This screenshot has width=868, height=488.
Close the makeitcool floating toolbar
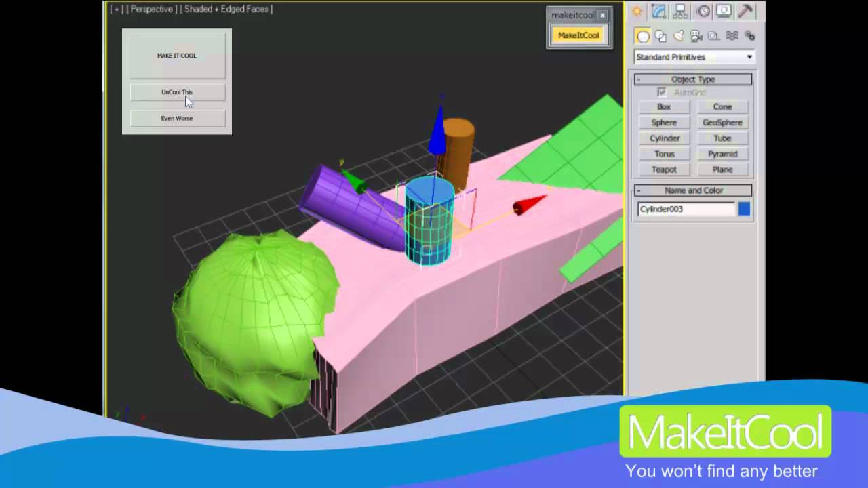[602, 15]
